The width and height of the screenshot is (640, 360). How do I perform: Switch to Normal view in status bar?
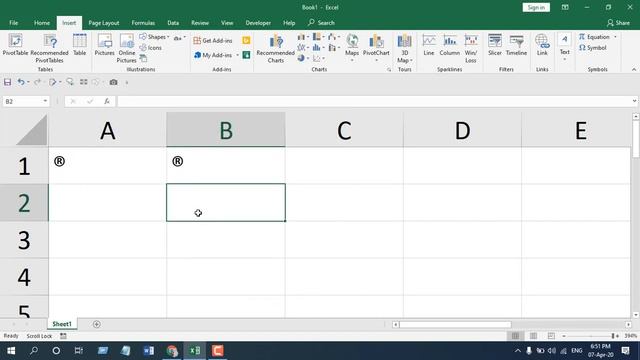point(516,336)
